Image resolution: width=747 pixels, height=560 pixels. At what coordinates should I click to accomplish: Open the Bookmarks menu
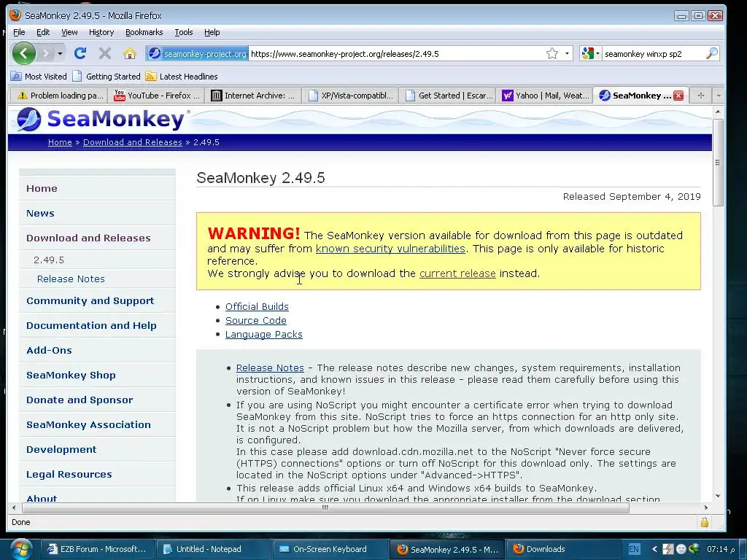click(x=144, y=32)
